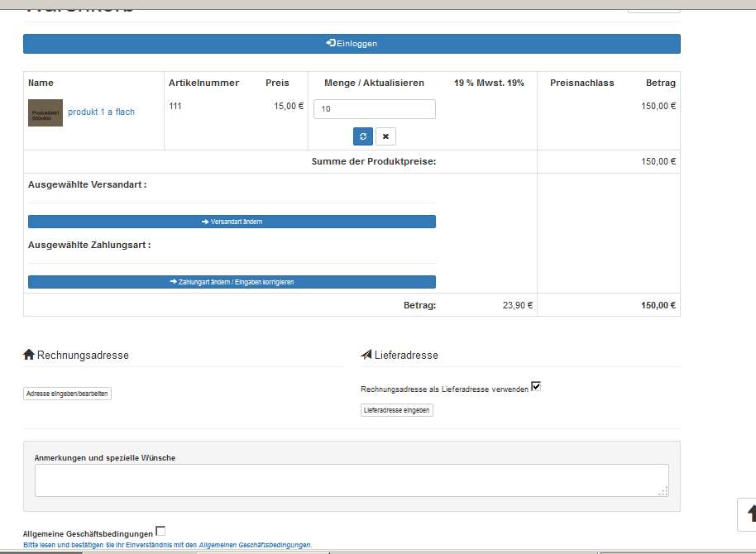Viewport: 756px width, 554px height.
Task: Uncheck Rechnungsadresse als Lieferadresse verwenden
Action: [x=536, y=386]
